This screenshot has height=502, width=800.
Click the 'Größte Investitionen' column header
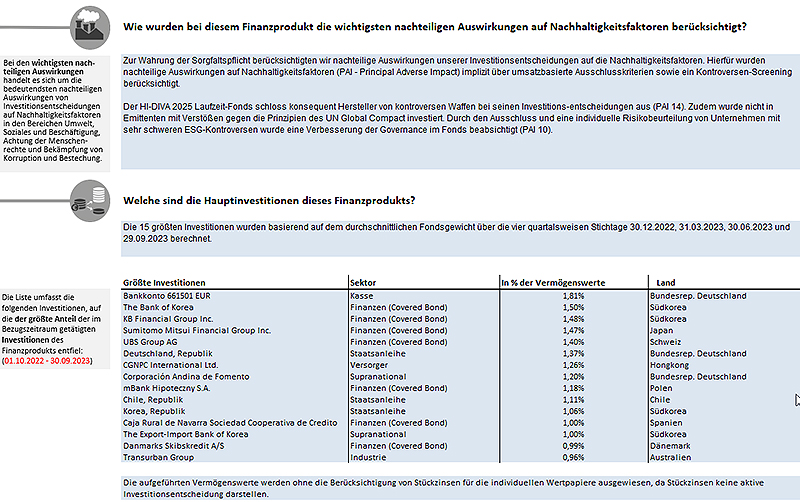click(x=163, y=282)
